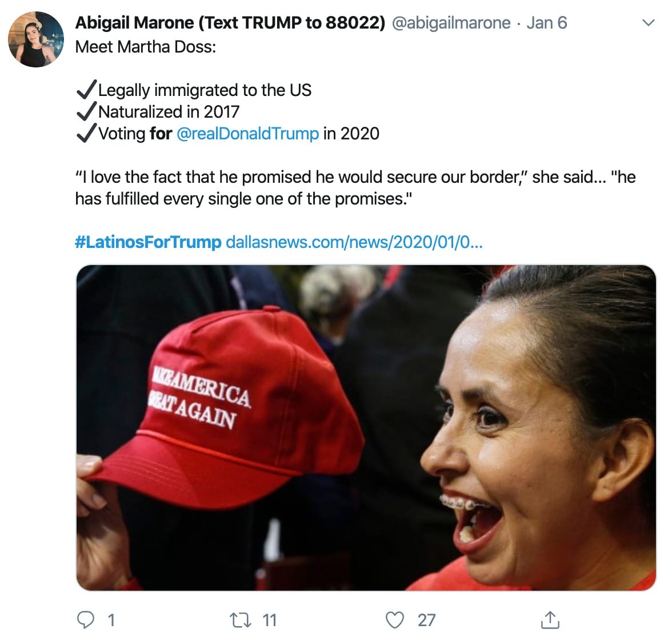Image resolution: width=672 pixels, height=633 pixels.
Task: Click the Abigail Marone display name
Action: (x=230, y=23)
